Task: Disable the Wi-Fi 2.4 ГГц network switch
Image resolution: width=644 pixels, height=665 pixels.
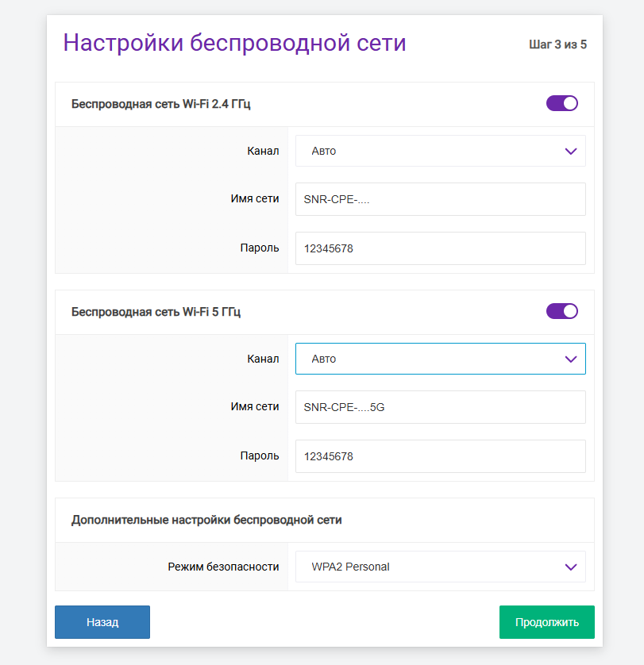Action: 561,103
